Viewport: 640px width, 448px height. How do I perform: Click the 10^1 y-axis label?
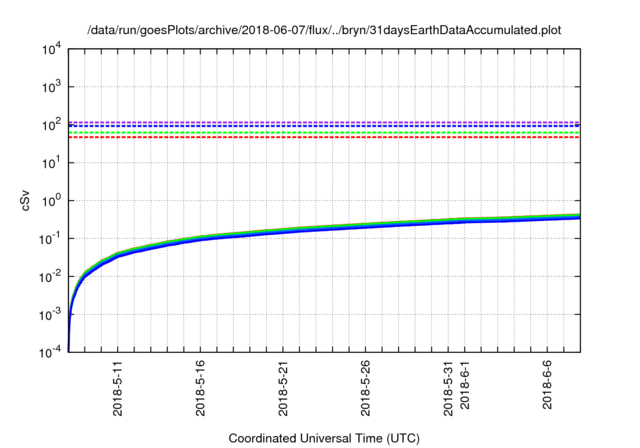click(52, 163)
